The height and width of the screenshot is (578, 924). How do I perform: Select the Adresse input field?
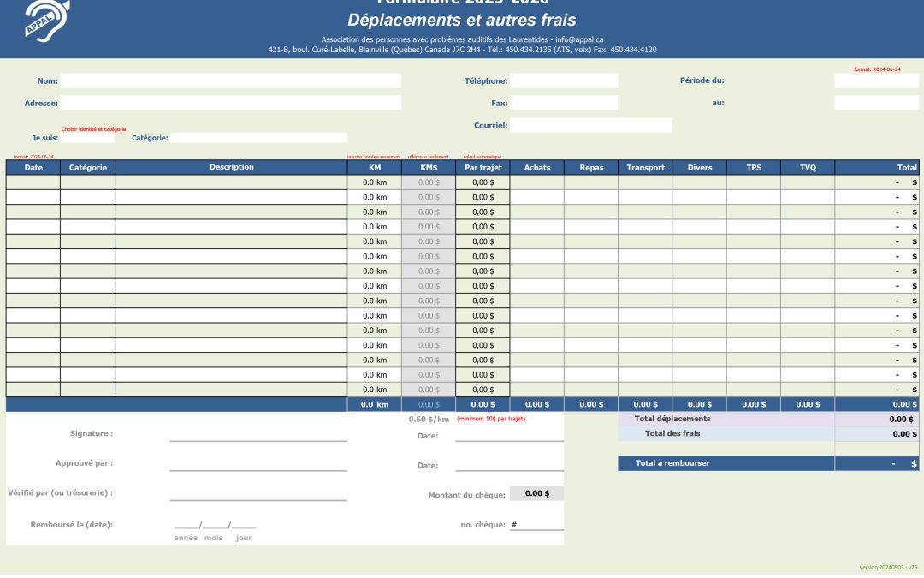pos(230,103)
